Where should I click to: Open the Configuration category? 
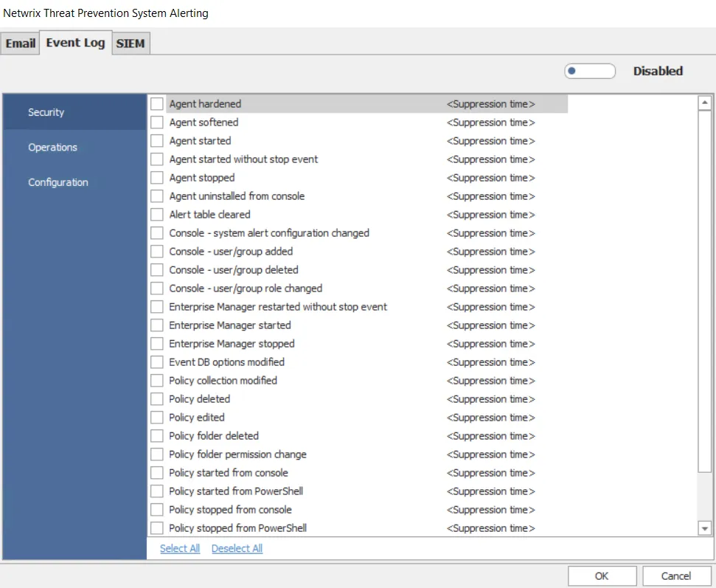(x=58, y=182)
